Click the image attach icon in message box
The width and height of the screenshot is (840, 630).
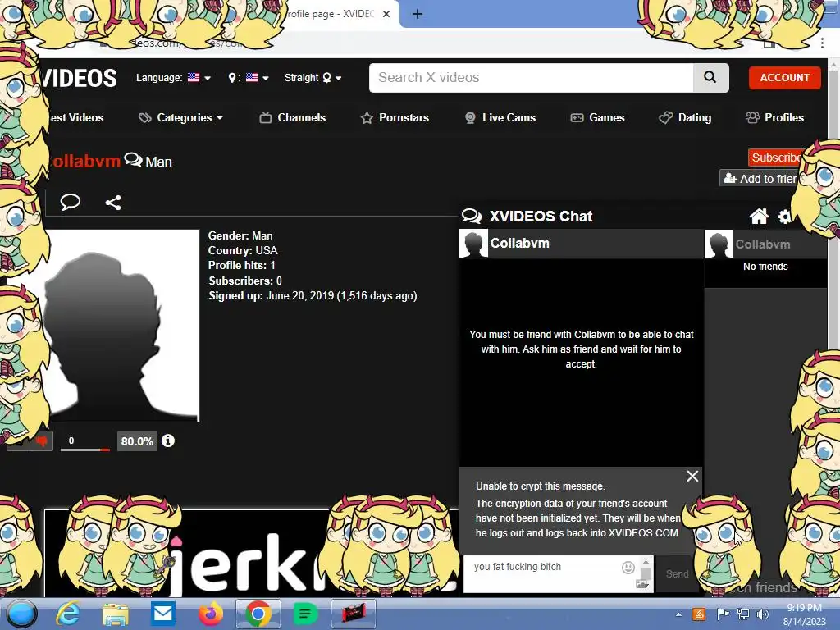coord(641,584)
